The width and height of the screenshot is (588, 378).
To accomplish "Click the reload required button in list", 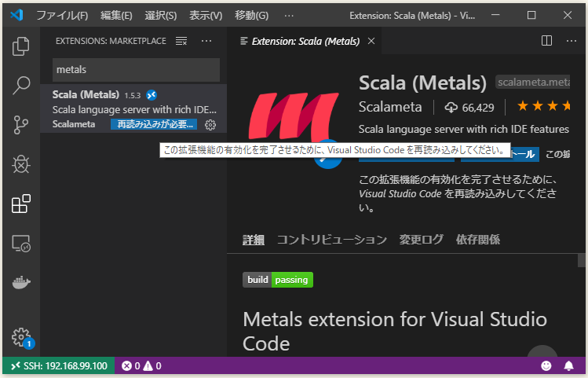I will click(x=154, y=124).
